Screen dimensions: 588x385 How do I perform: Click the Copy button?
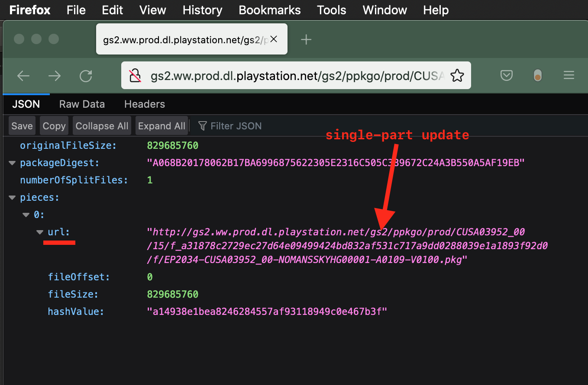(x=54, y=126)
